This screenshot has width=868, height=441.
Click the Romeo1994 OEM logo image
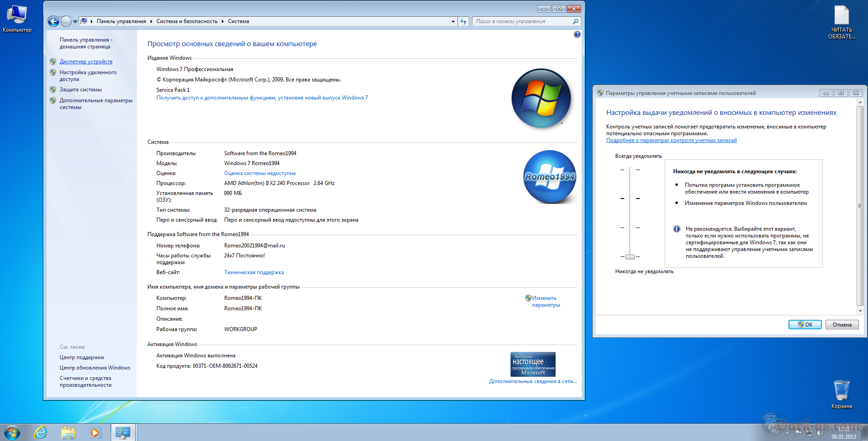(x=550, y=177)
